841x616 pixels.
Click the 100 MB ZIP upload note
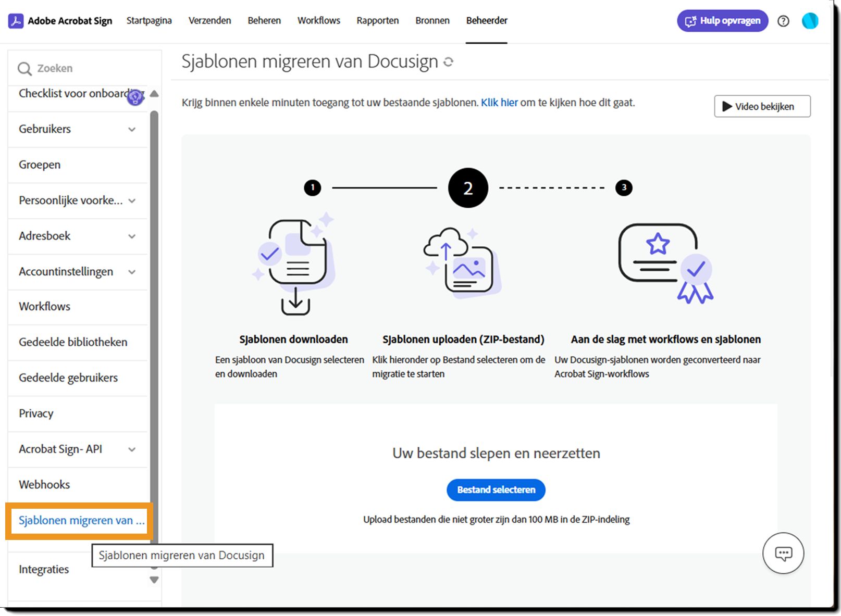(x=496, y=520)
